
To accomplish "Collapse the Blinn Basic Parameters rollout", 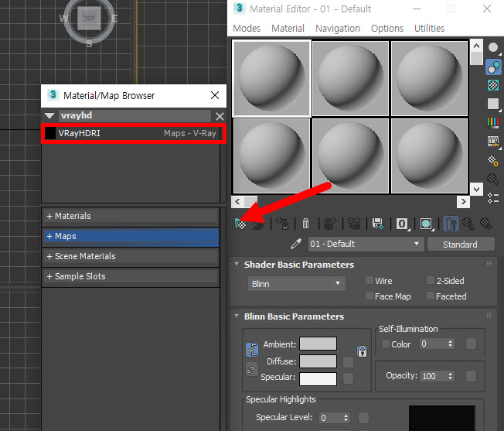I will 237,316.
